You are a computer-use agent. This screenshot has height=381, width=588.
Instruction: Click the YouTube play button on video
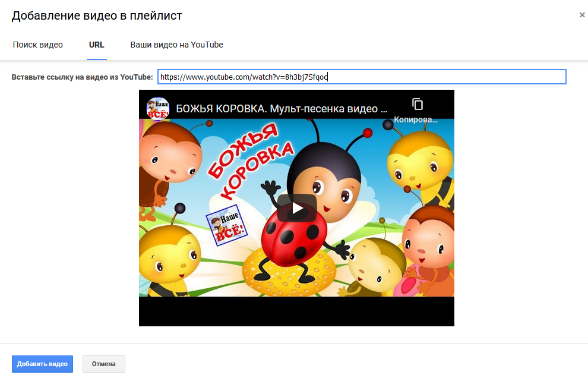[296, 208]
